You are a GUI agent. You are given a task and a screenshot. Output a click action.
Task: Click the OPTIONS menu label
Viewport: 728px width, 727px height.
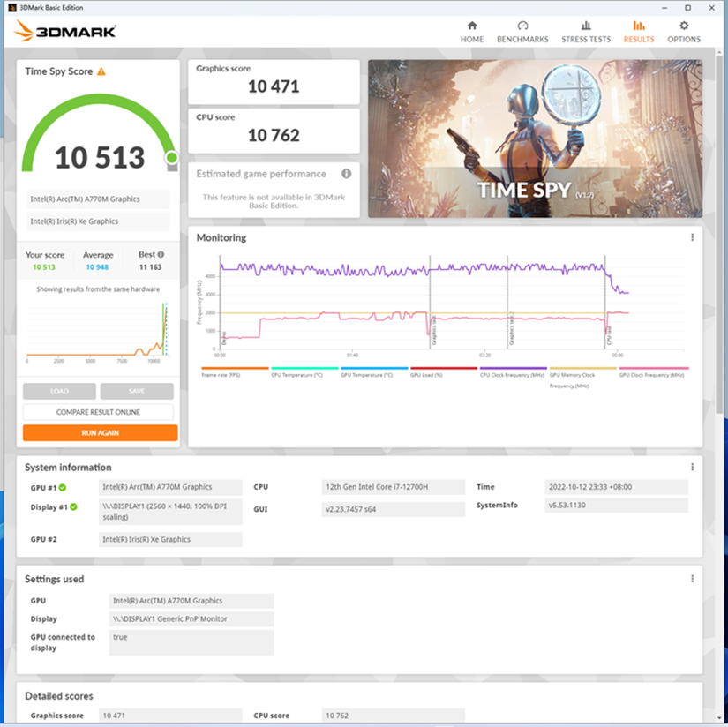coord(683,40)
